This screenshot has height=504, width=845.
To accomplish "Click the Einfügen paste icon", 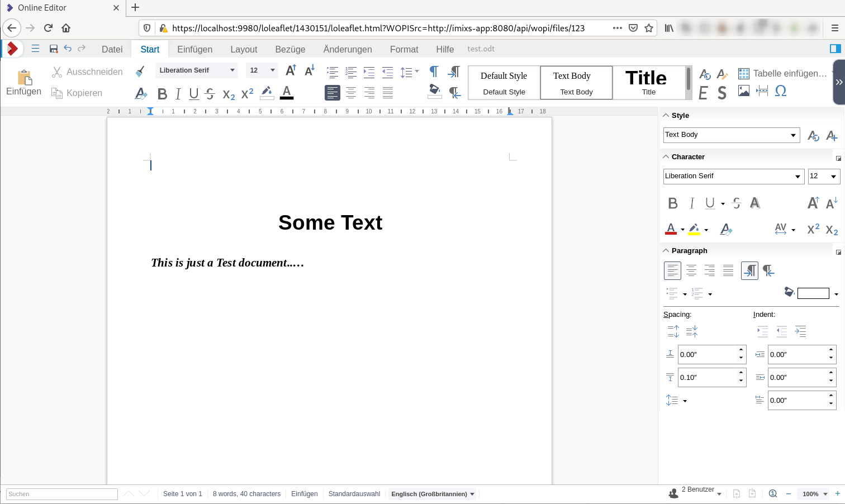I will (x=23, y=82).
